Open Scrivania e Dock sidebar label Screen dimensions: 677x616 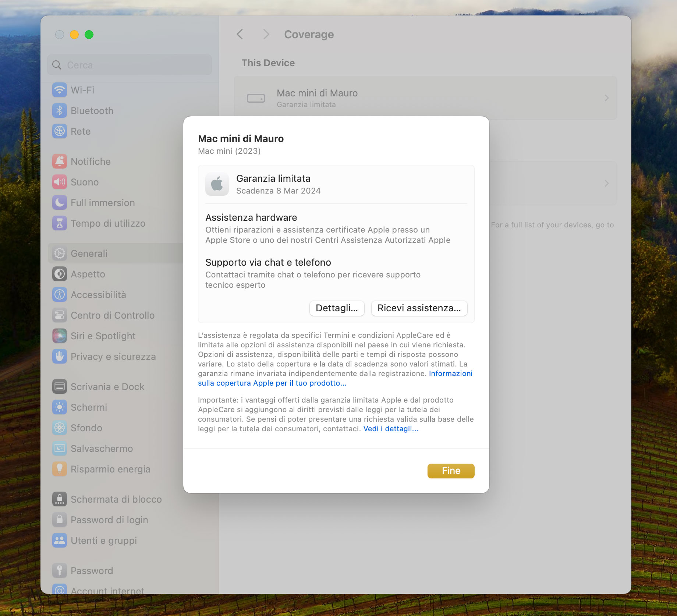click(107, 386)
